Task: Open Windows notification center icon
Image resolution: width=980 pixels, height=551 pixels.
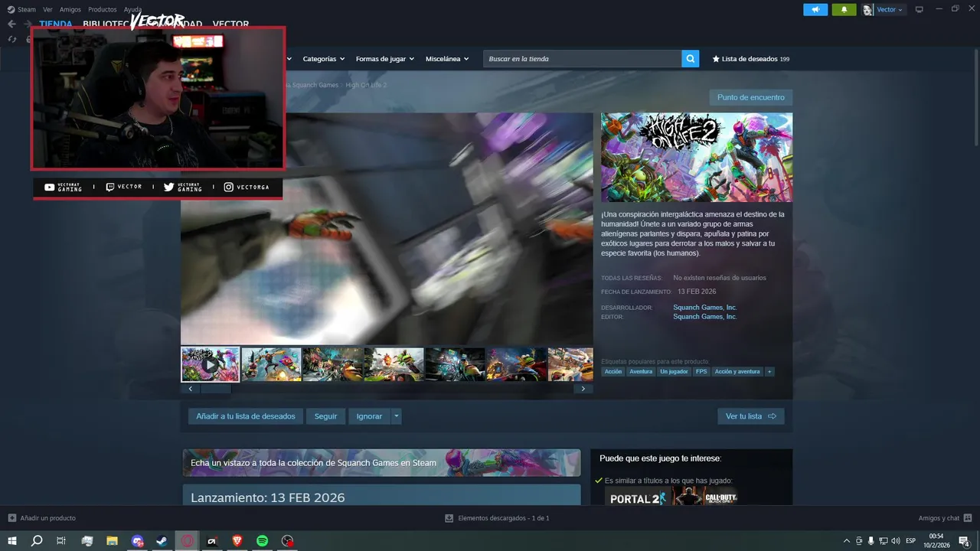Action: 965,541
